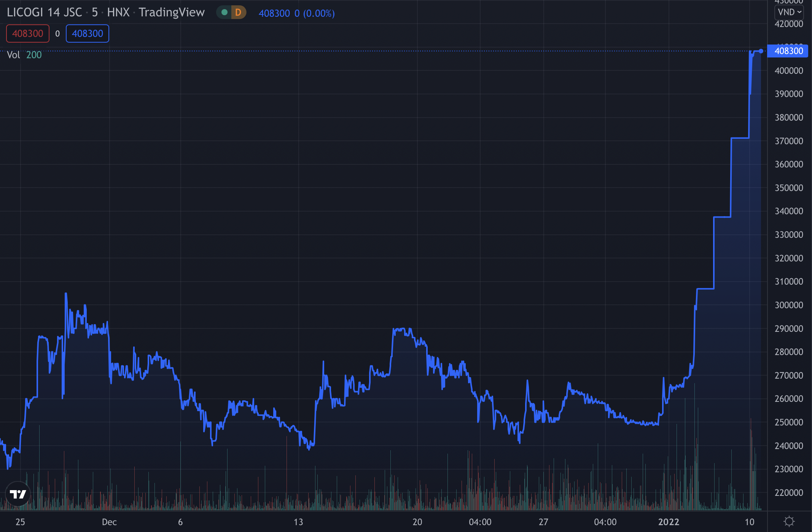Click the spread value 0 between price boxes
This screenshot has height=532, width=812.
tap(57, 33)
